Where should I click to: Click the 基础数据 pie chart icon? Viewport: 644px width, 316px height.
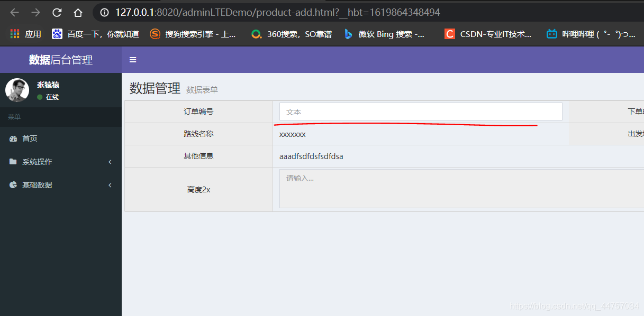[13, 185]
